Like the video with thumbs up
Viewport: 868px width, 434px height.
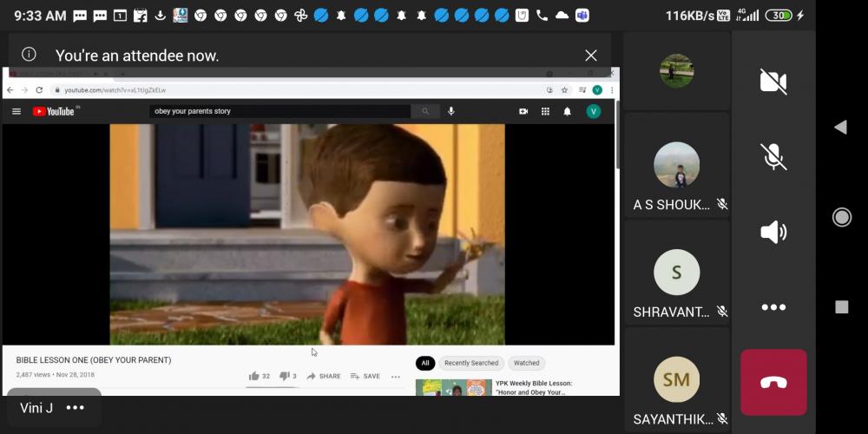tap(254, 376)
